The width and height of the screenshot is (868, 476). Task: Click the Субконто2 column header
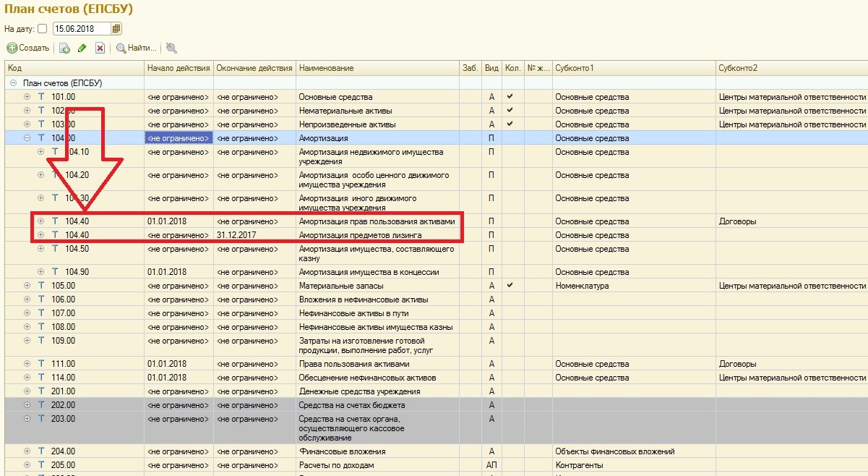[x=791, y=68]
